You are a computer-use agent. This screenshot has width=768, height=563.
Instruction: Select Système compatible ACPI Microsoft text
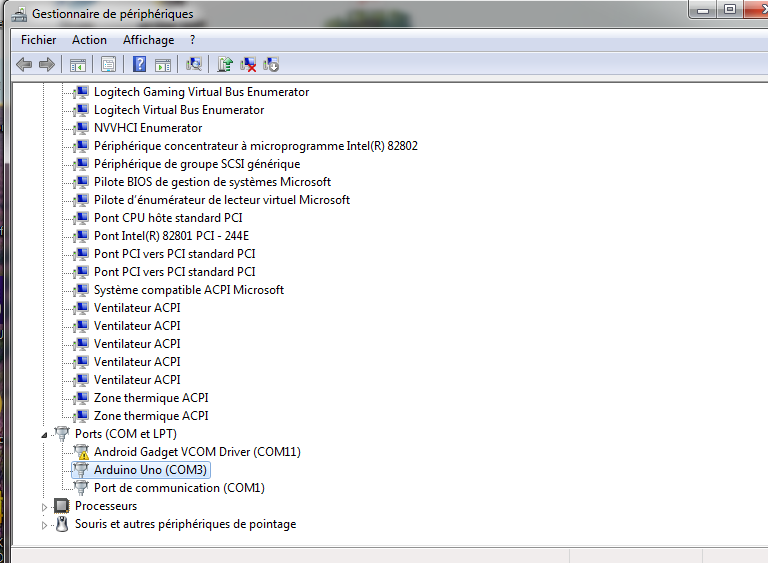[189, 290]
